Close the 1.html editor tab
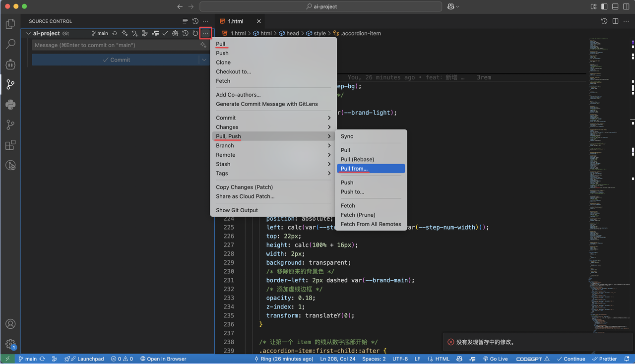This screenshot has height=364, width=635. (x=259, y=21)
